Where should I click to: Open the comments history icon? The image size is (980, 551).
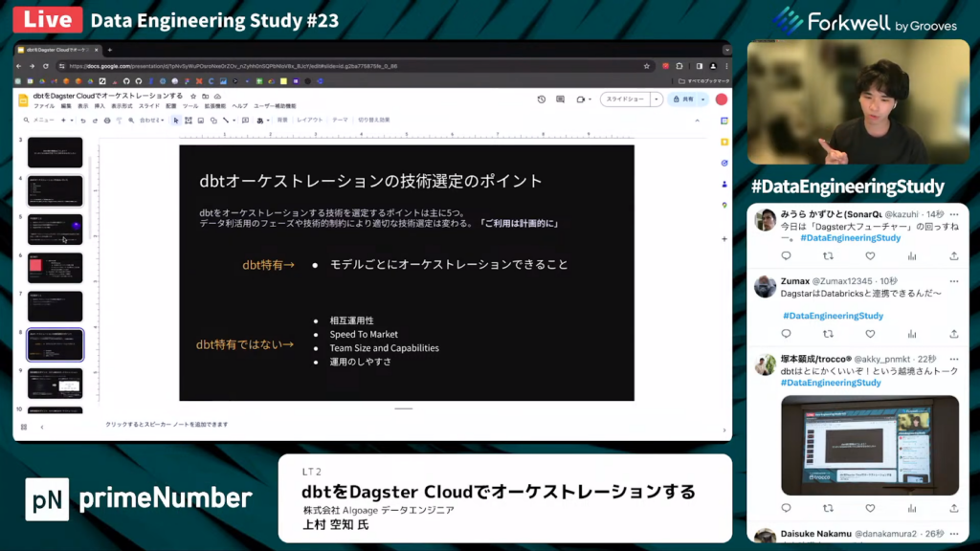[561, 99]
